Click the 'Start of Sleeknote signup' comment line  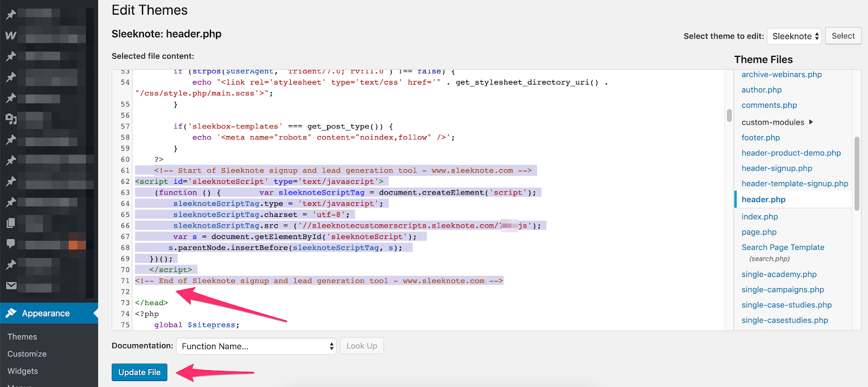coord(343,170)
